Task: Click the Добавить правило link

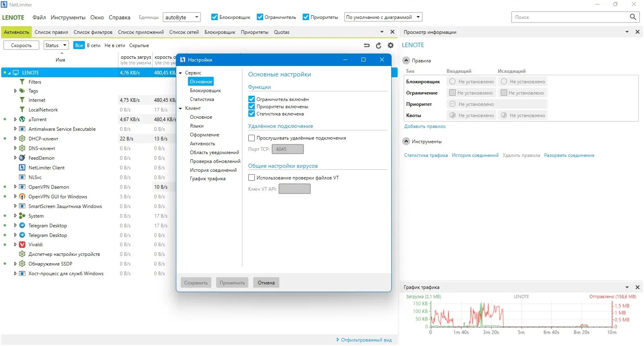Action: 425,126
